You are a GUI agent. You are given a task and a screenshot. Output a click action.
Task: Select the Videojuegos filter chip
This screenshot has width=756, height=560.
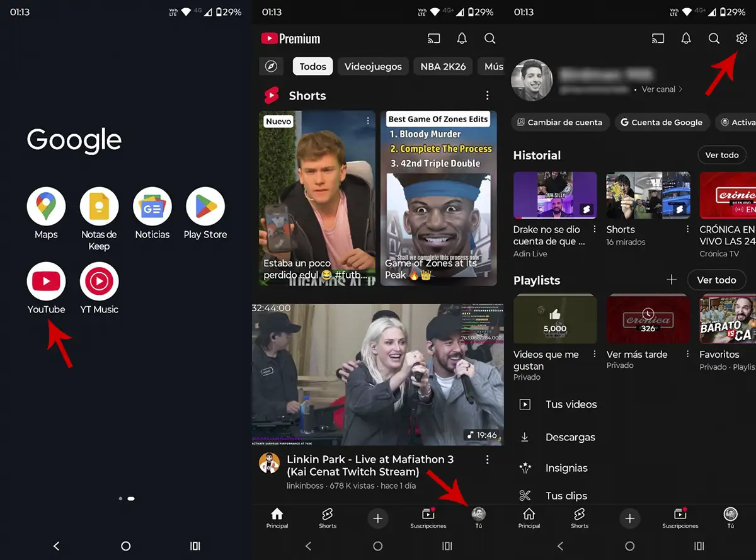coord(373,66)
